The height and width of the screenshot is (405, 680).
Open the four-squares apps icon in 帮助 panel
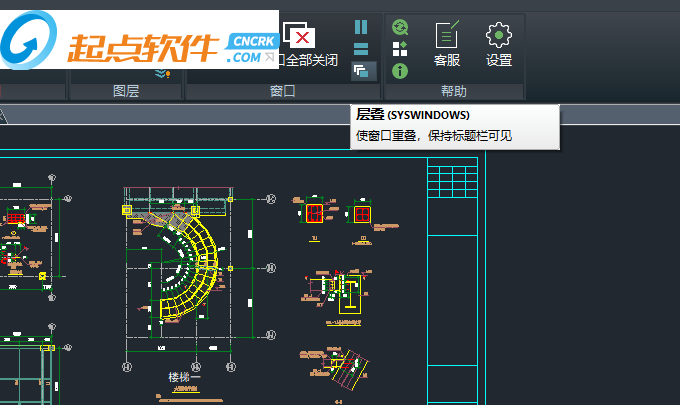point(400,49)
